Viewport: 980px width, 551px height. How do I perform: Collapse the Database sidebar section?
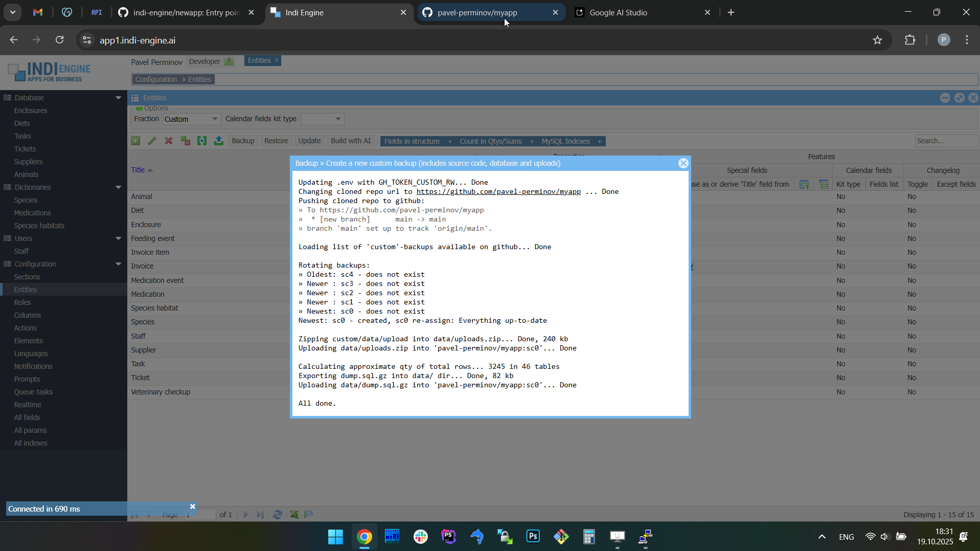pos(119,98)
